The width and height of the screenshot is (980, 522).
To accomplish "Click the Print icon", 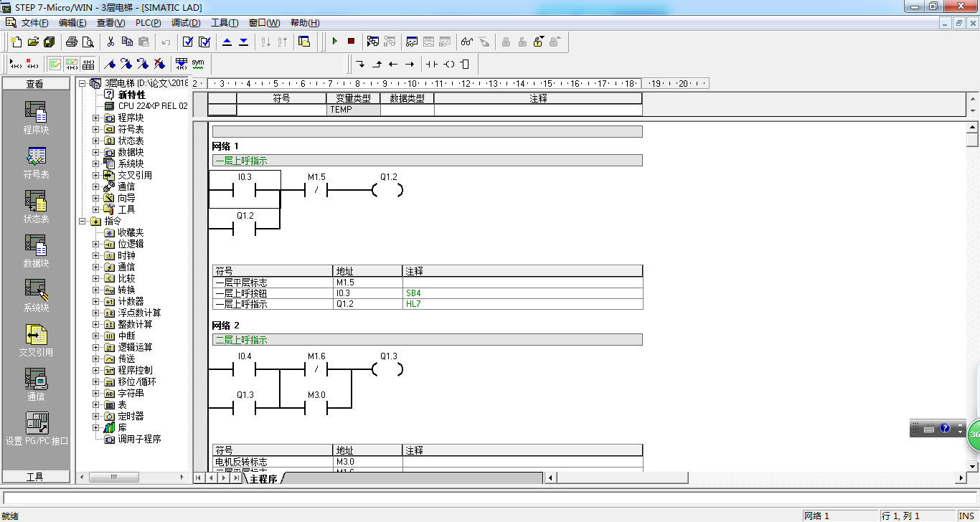I will tap(72, 42).
